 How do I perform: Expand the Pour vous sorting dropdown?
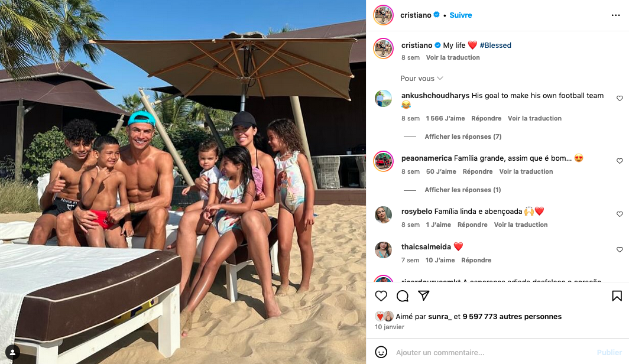(422, 78)
